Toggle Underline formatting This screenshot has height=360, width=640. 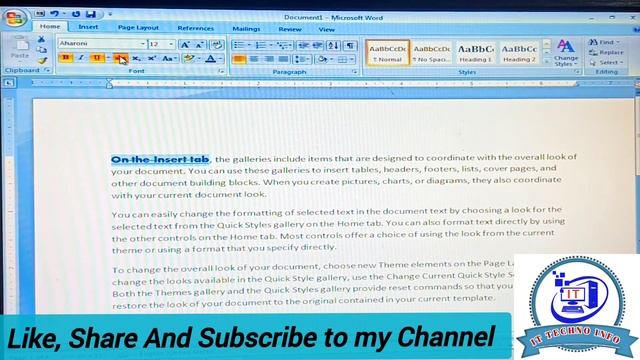(x=97, y=58)
